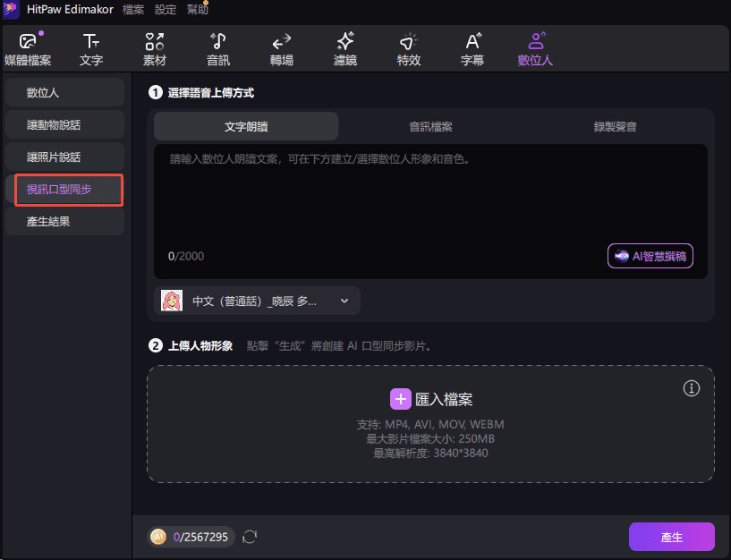Image resolution: width=731 pixels, height=560 pixels.
Task: Click the info icon in the upload area
Action: [x=691, y=388]
